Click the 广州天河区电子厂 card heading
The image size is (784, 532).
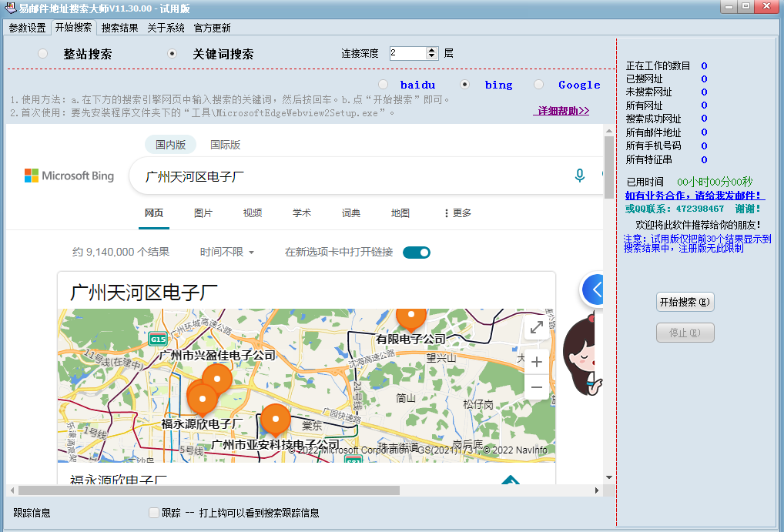point(144,293)
